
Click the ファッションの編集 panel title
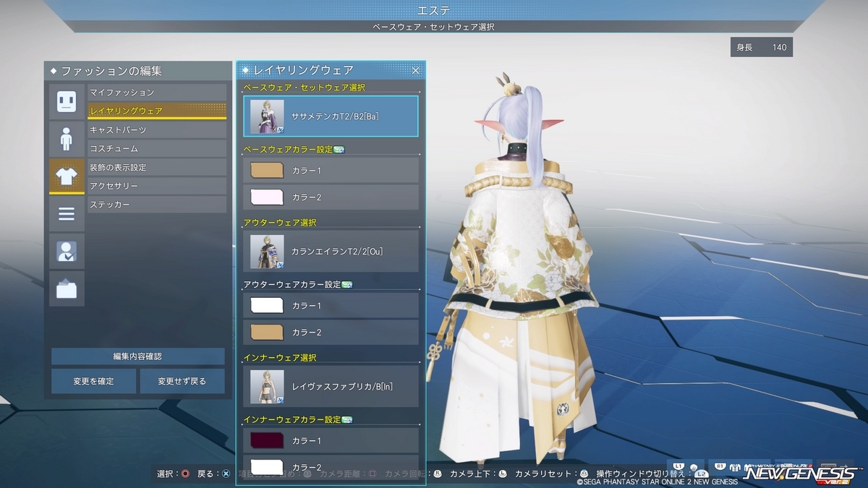pyautogui.click(x=111, y=71)
